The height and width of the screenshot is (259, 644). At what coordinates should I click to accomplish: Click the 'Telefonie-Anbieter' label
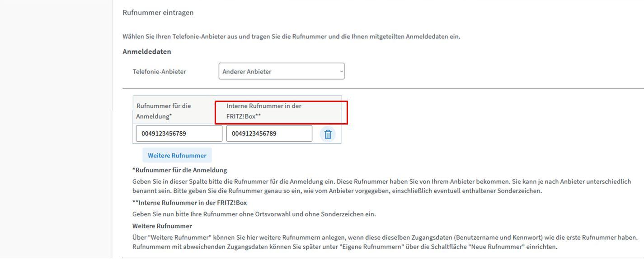click(x=159, y=71)
